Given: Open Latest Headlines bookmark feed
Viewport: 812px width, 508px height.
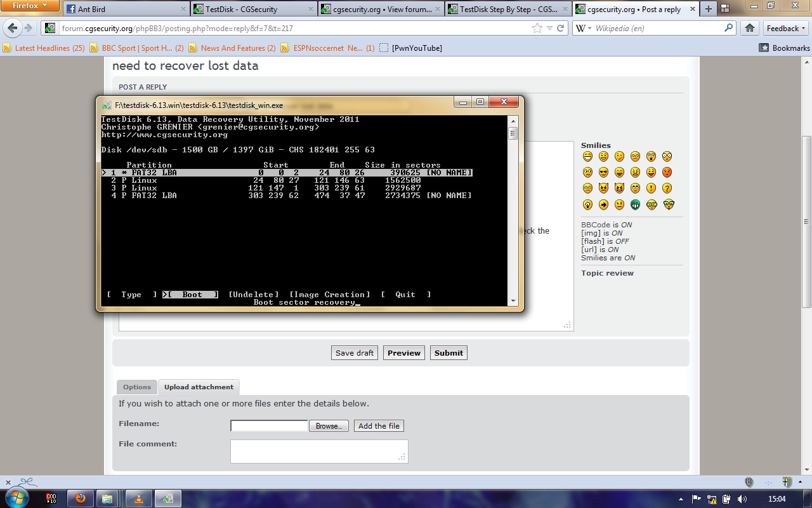Looking at the screenshot, I should [44, 48].
